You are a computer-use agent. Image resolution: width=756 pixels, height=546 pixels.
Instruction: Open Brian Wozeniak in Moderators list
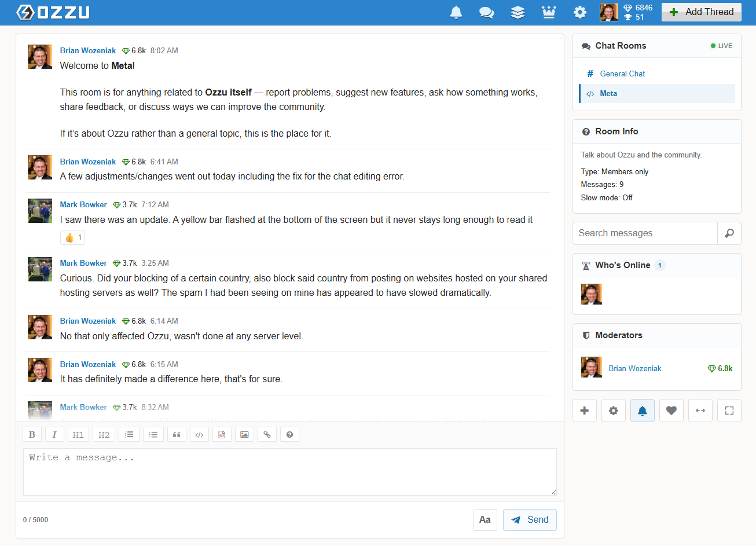click(x=635, y=369)
